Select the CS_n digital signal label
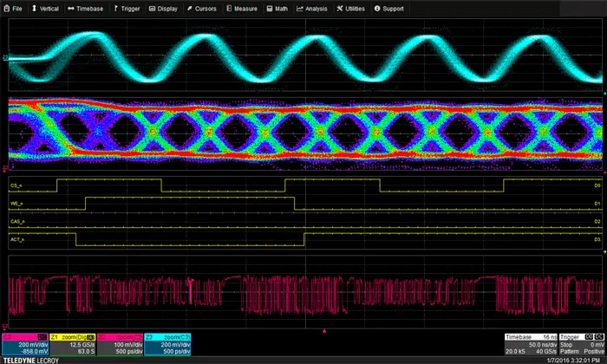Screen dimensions: 607x364 pyautogui.click(x=16, y=185)
